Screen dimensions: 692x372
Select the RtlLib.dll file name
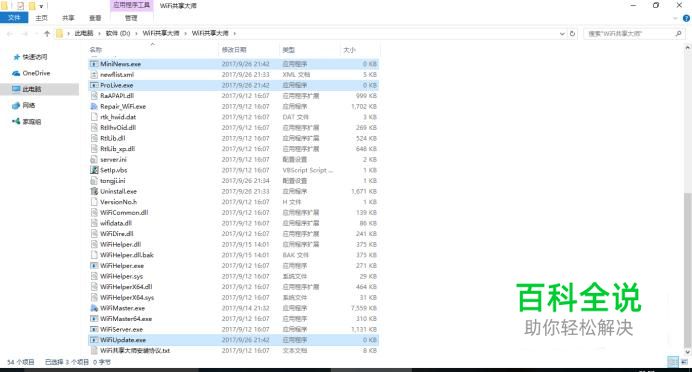tap(113, 138)
